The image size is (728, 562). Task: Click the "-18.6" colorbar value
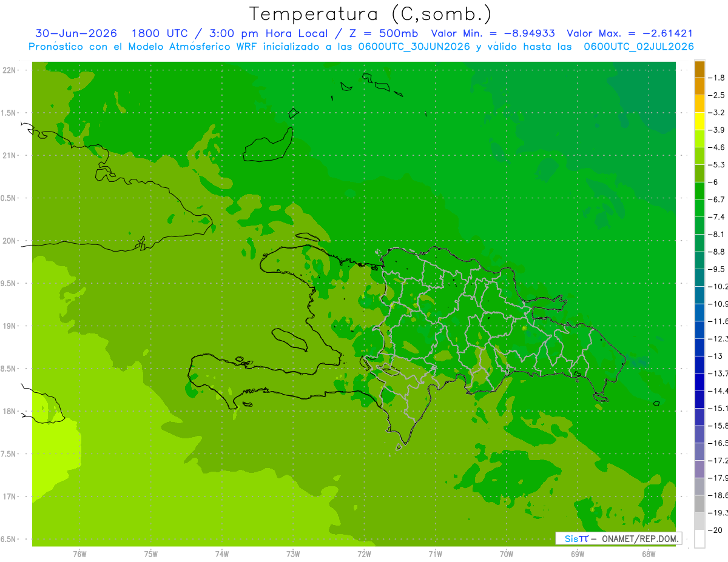coord(719,495)
